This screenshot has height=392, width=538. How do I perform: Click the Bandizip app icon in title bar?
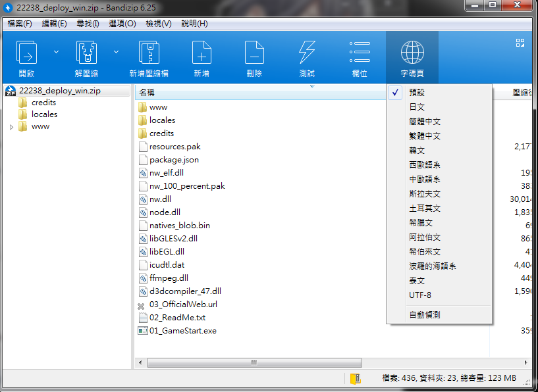(9, 7)
